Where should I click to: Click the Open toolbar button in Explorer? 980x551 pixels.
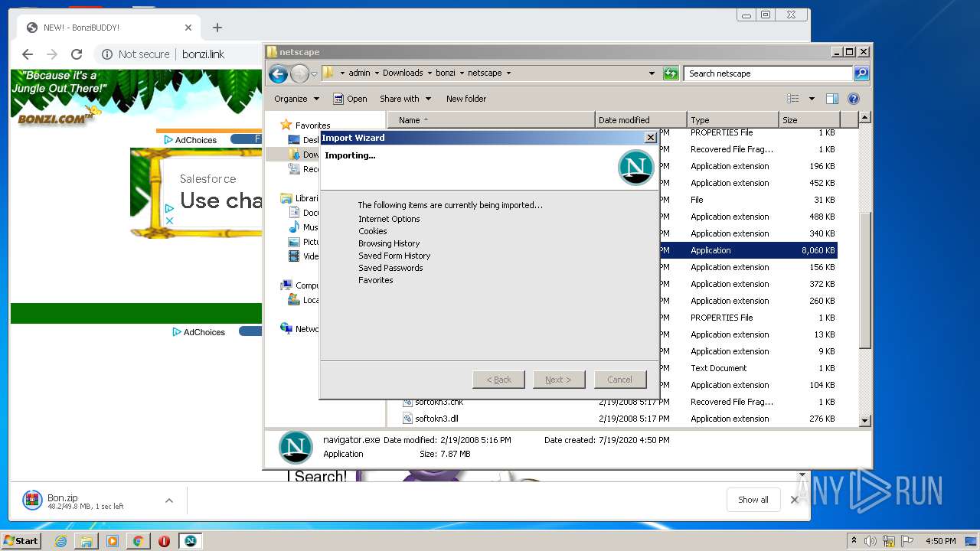(350, 99)
